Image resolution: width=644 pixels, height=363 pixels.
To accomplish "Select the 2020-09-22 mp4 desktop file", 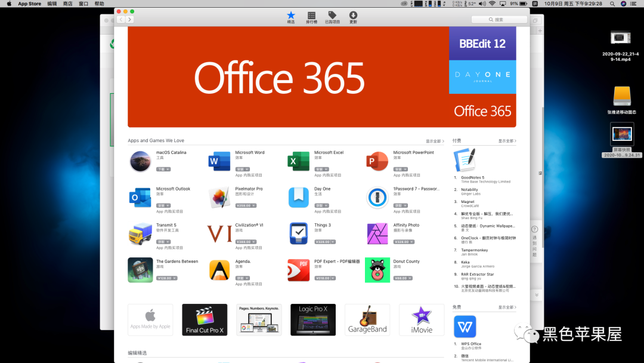I will [620, 46].
